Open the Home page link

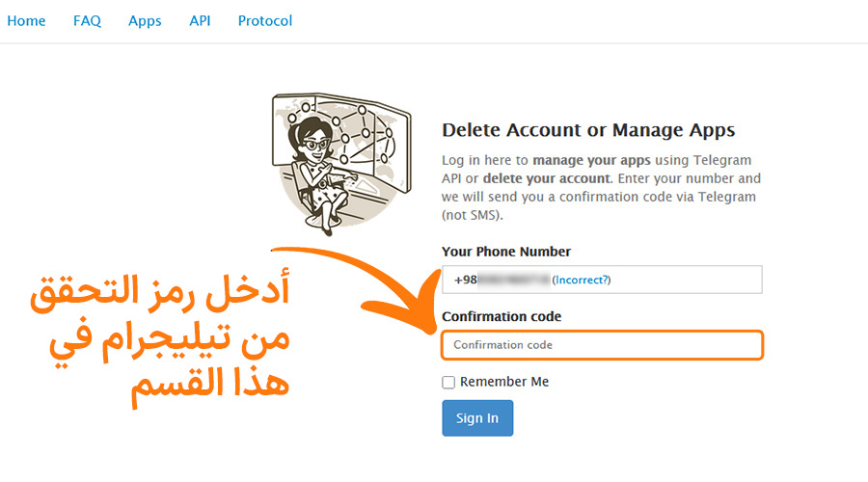26,20
